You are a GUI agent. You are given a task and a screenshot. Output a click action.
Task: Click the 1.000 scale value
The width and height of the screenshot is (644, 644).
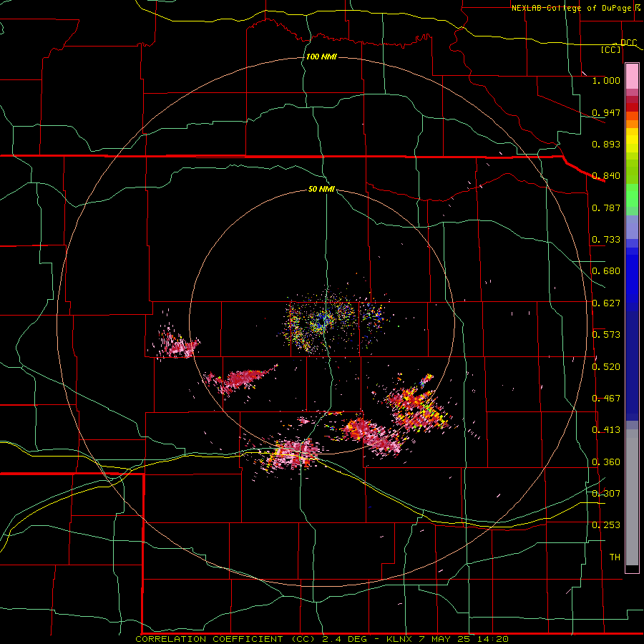pyautogui.click(x=606, y=80)
